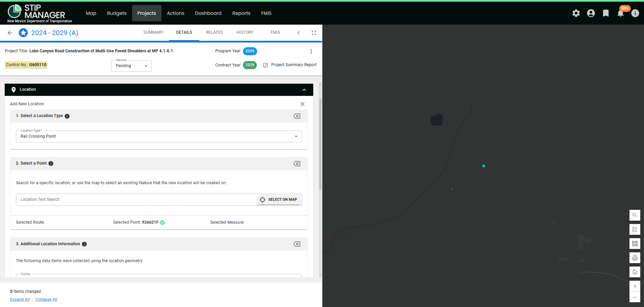Open the bookmarks icon
The image size is (644, 307).
(x=606, y=13)
